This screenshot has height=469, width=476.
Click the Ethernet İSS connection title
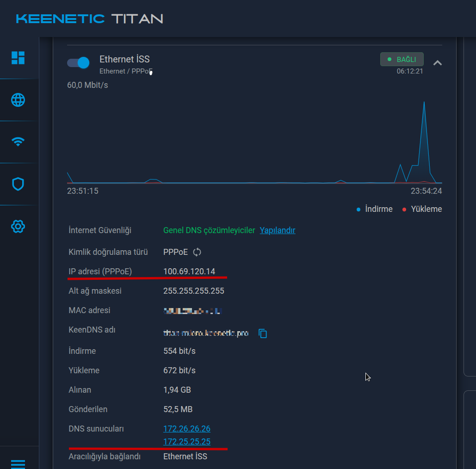[x=124, y=59]
